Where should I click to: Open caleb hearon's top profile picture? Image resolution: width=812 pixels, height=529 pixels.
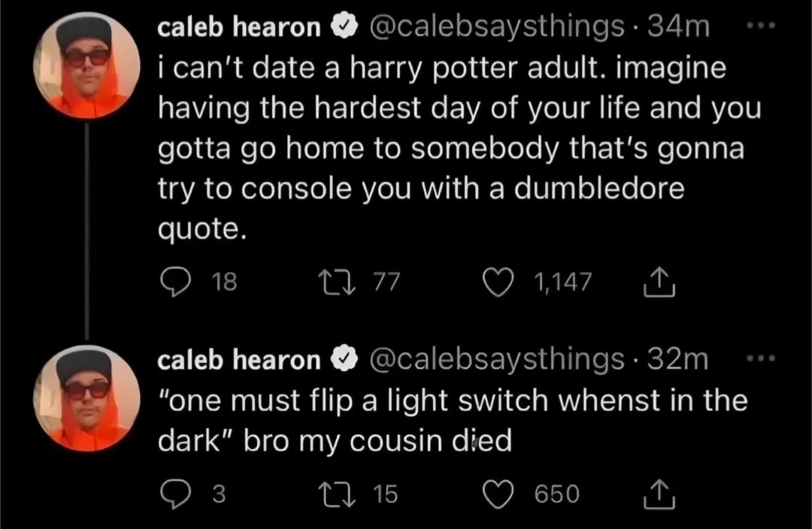(88, 66)
